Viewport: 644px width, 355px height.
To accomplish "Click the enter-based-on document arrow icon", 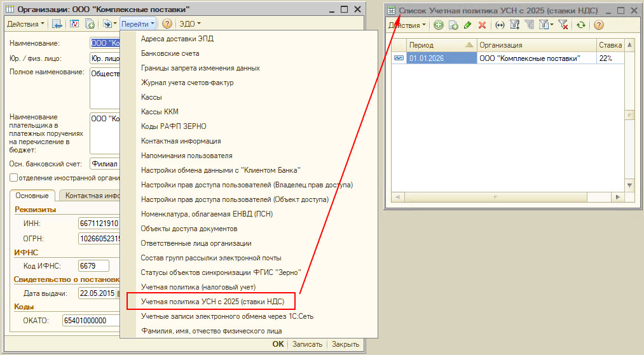I will click(x=107, y=23).
